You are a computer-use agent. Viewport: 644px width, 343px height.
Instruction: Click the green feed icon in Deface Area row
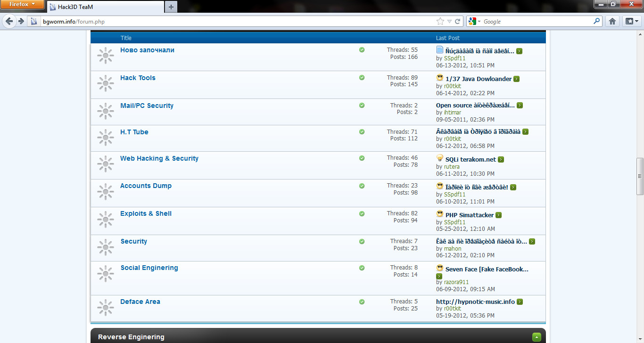point(362,302)
